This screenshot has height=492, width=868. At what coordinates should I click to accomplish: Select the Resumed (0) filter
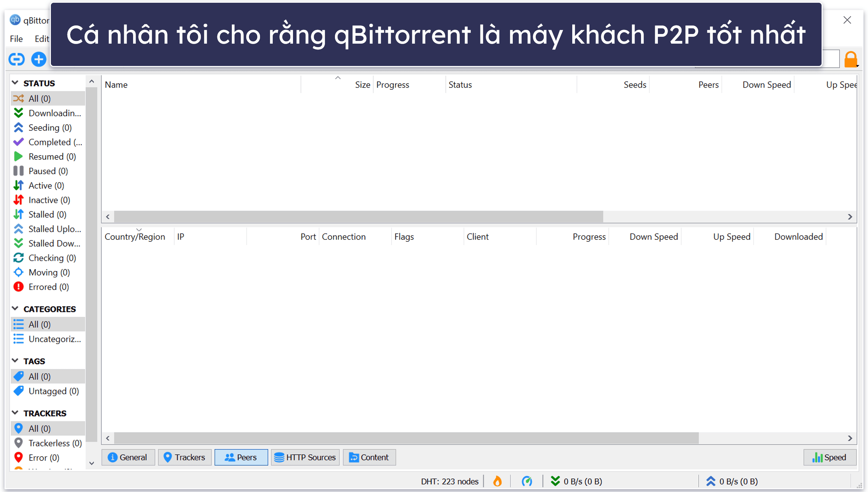(48, 156)
